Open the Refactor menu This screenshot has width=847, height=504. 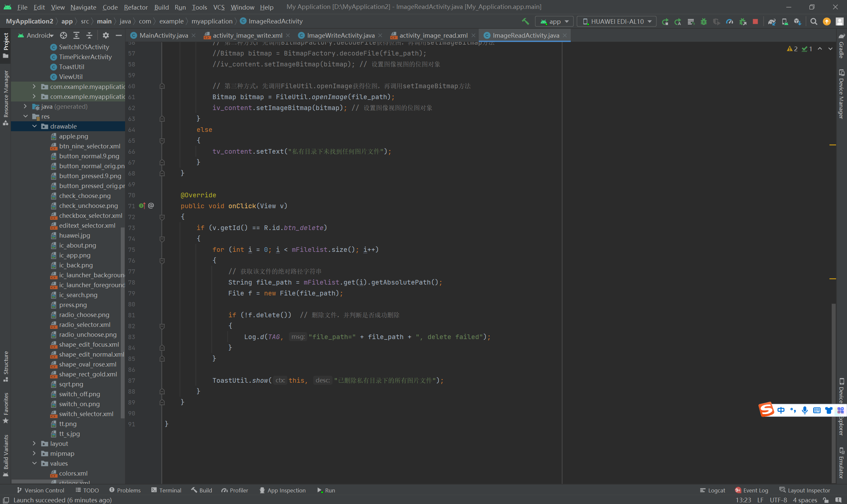point(136,7)
